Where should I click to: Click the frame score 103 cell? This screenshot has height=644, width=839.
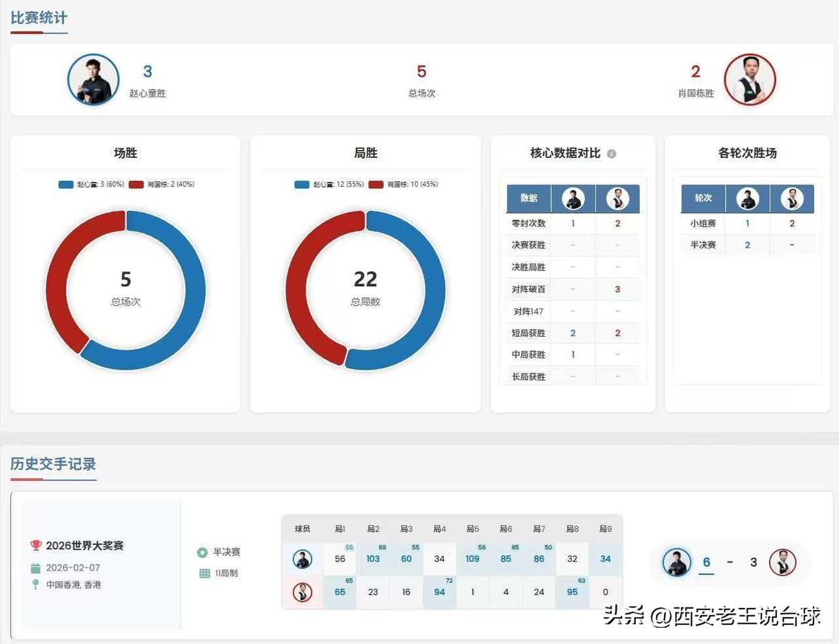pos(373,559)
